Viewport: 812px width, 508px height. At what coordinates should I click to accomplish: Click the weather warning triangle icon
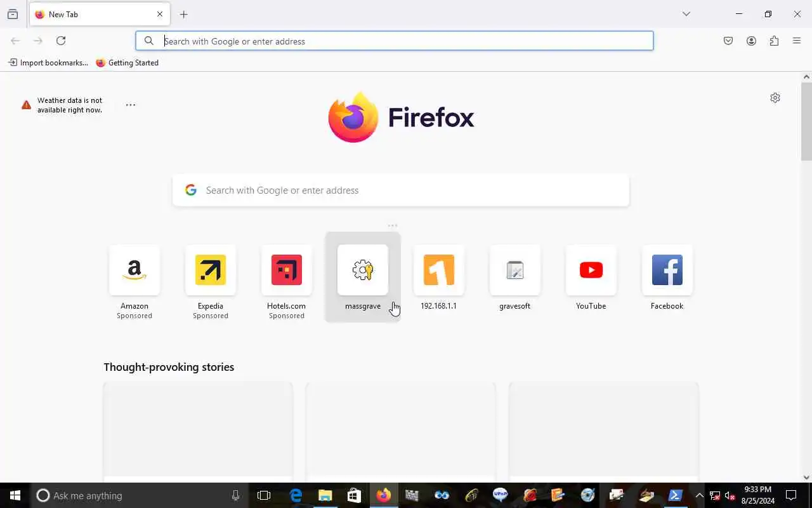click(26, 105)
